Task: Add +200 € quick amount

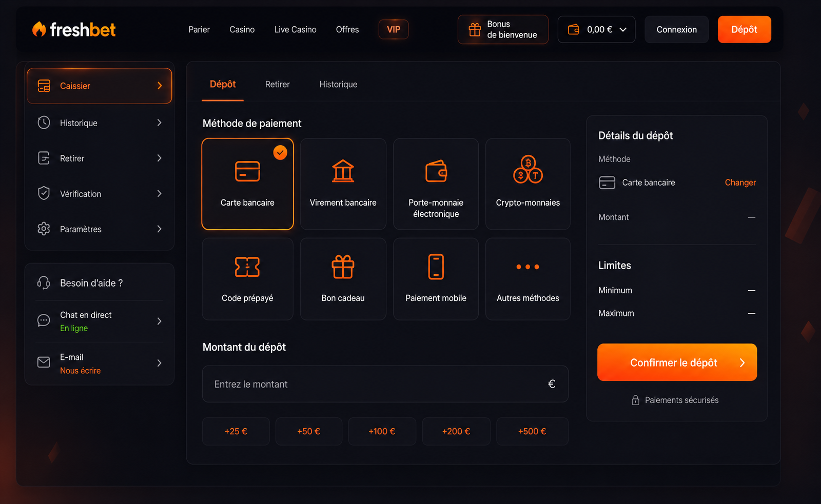Action: [x=456, y=431]
